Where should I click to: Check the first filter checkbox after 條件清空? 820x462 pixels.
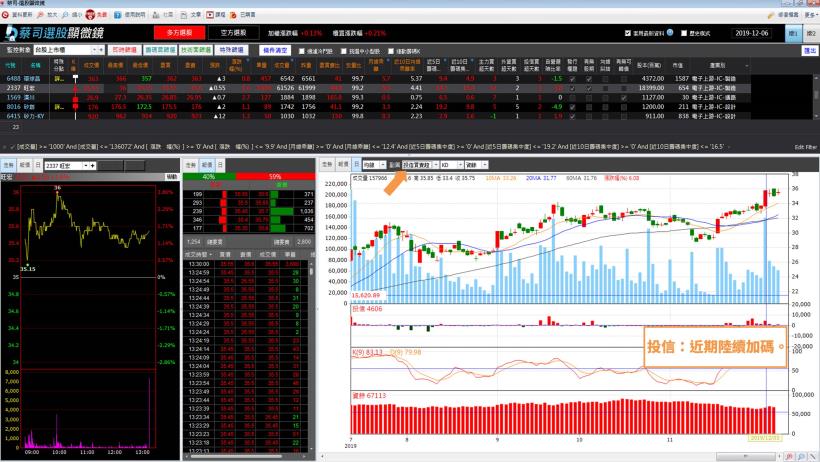pyautogui.click(x=302, y=51)
